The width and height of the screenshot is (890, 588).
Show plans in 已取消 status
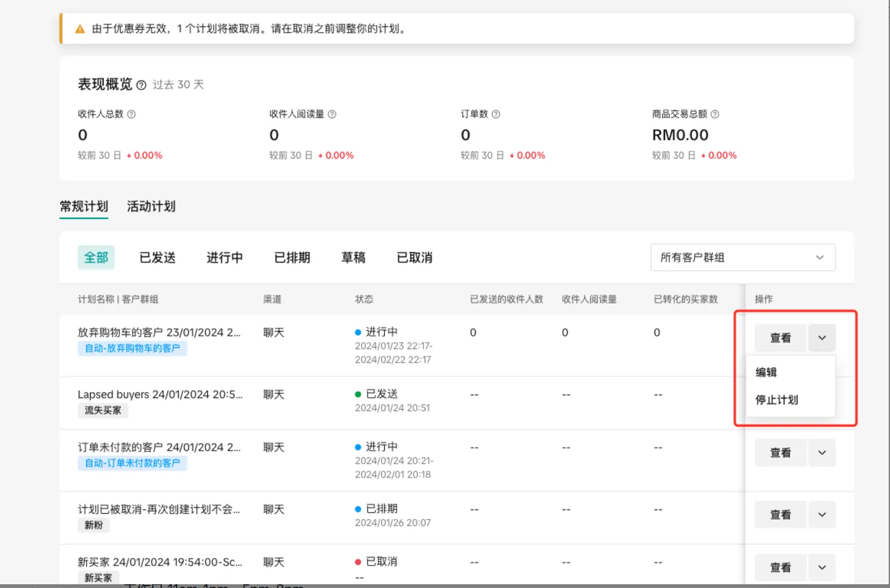tap(415, 257)
